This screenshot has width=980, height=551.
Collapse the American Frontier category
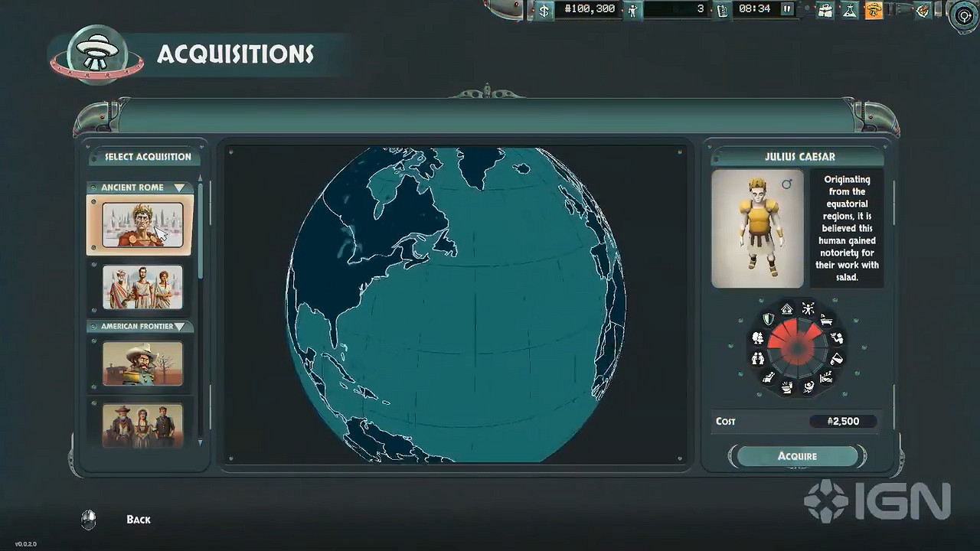pyautogui.click(x=179, y=327)
